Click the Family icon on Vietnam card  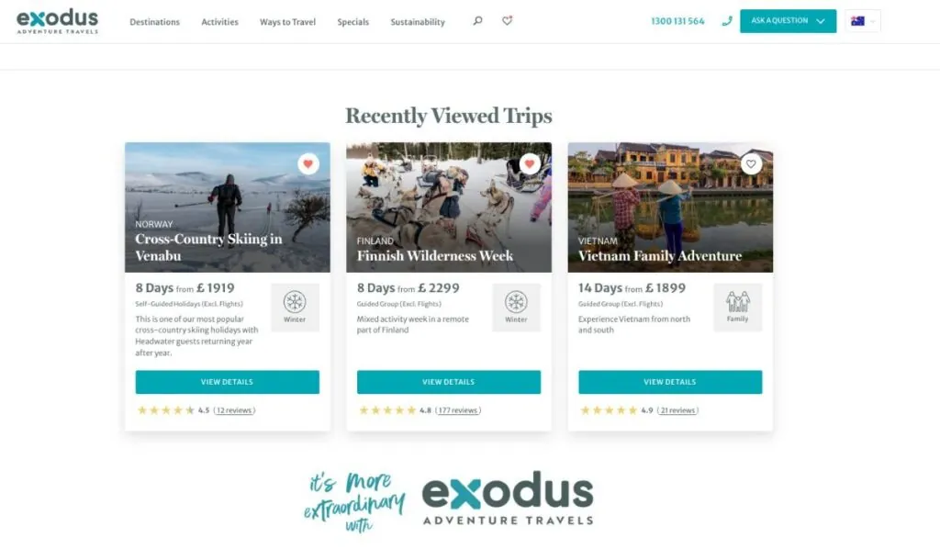point(737,302)
